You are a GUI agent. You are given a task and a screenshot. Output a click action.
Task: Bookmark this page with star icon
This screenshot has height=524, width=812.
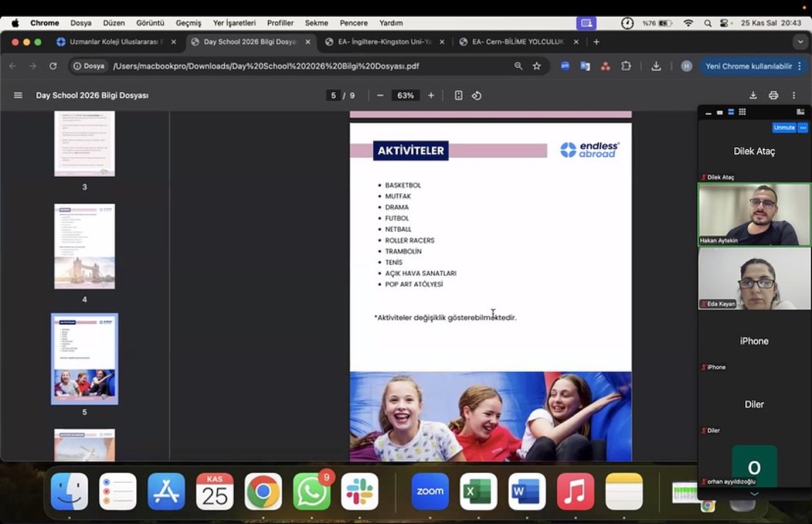pos(536,66)
